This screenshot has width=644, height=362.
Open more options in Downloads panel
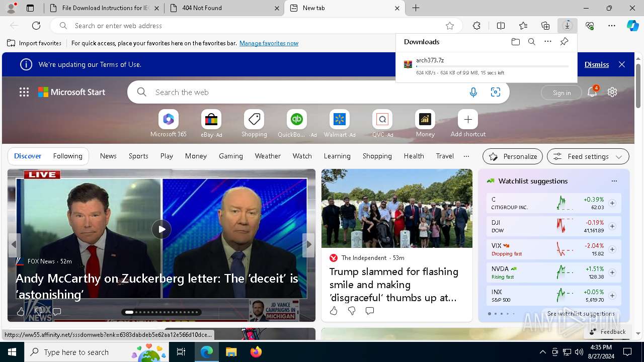click(x=548, y=42)
